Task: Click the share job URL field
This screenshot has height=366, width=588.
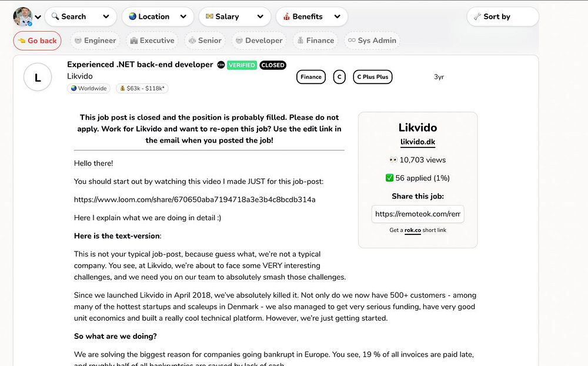Action: click(x=417, y=214)
